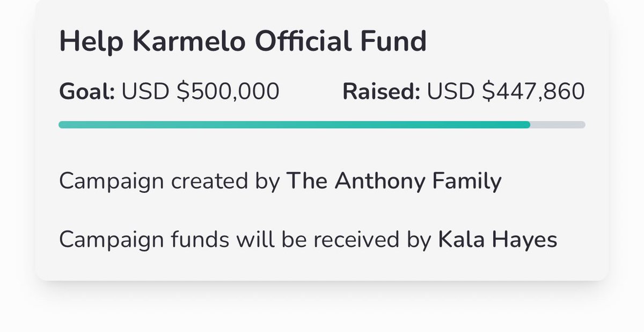
Task: Select the USD $447,860 raised amount
Action: click(506, 92)
